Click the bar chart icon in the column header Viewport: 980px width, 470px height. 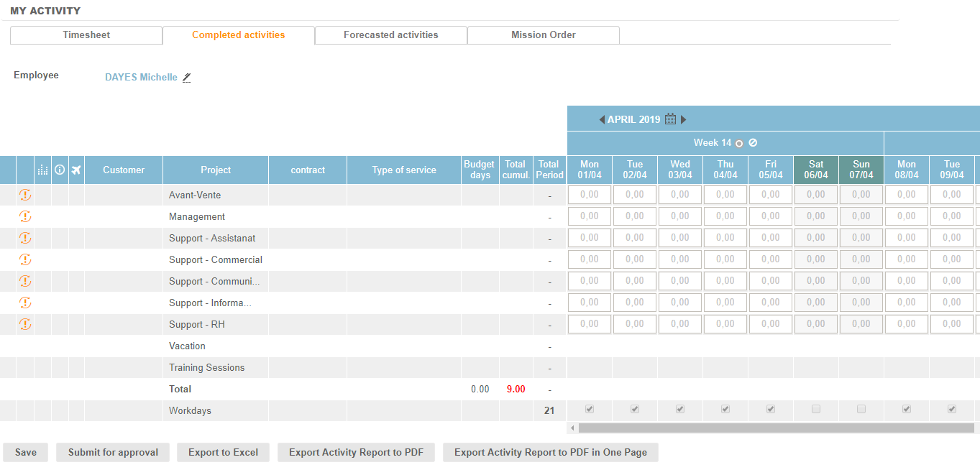pyautogui.click(x=42, y=170)
